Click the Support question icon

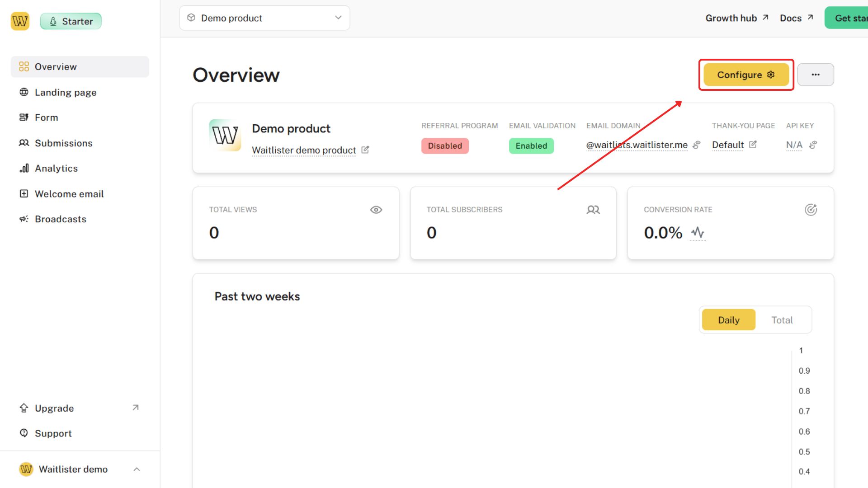tap(24, 433)
